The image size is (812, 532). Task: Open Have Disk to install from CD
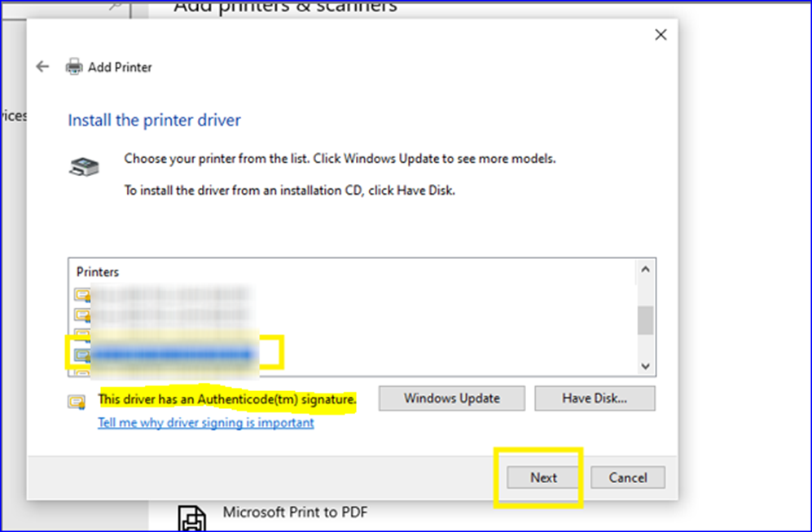tap(595, 398)
